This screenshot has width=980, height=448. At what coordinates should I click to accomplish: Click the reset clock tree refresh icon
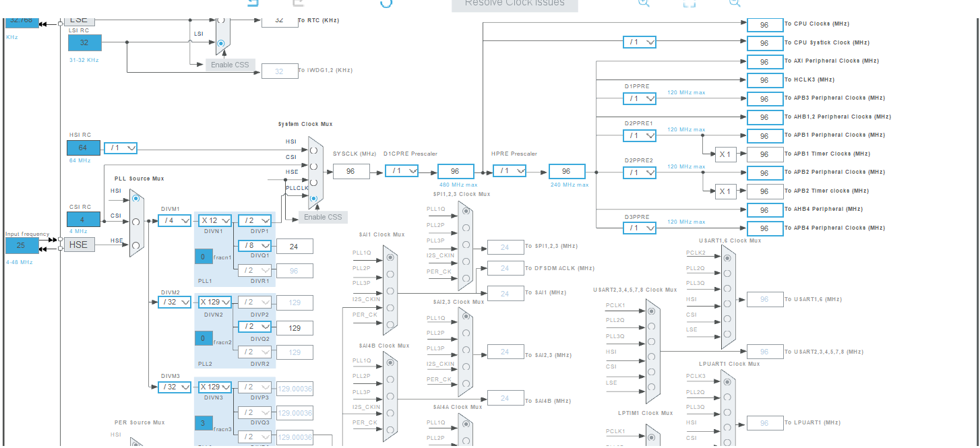click(x=386, y=5)
